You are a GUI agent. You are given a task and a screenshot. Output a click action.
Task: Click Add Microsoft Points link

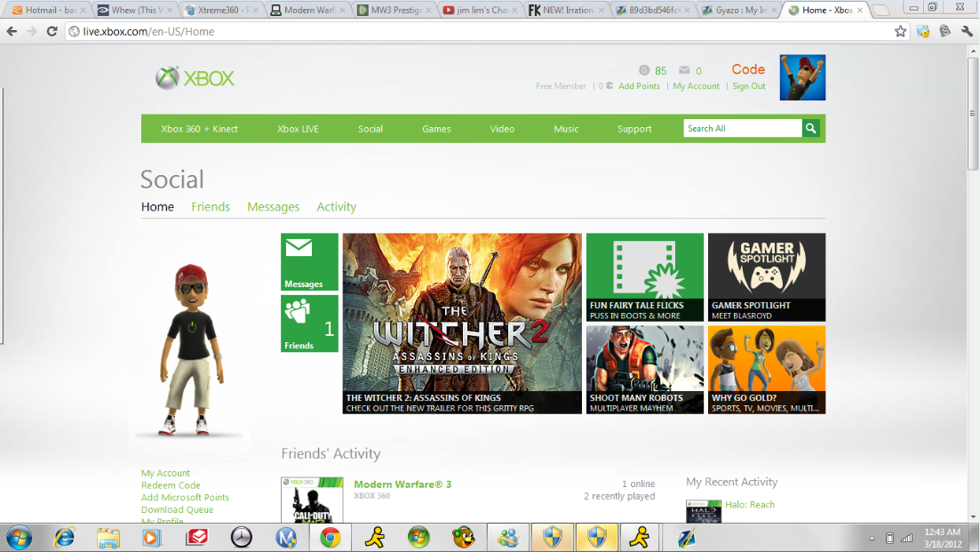[x=185, y=497]
